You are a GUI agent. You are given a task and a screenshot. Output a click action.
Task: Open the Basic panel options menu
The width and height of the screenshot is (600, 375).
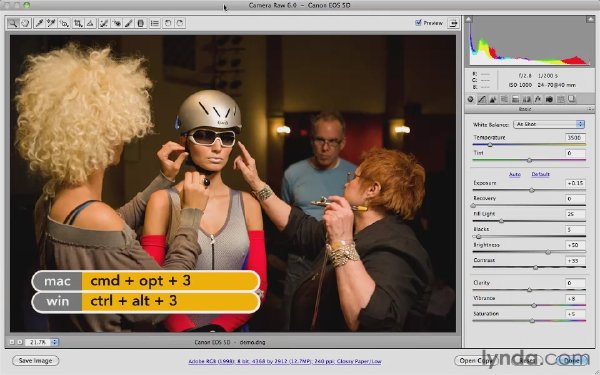pos(590,109)
